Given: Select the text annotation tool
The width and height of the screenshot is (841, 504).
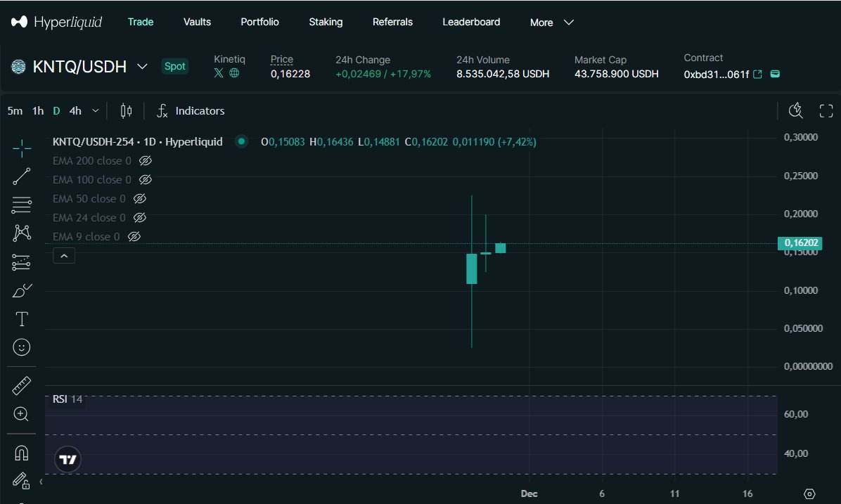Looking at the screenshot, I should (x=22, y=319).
